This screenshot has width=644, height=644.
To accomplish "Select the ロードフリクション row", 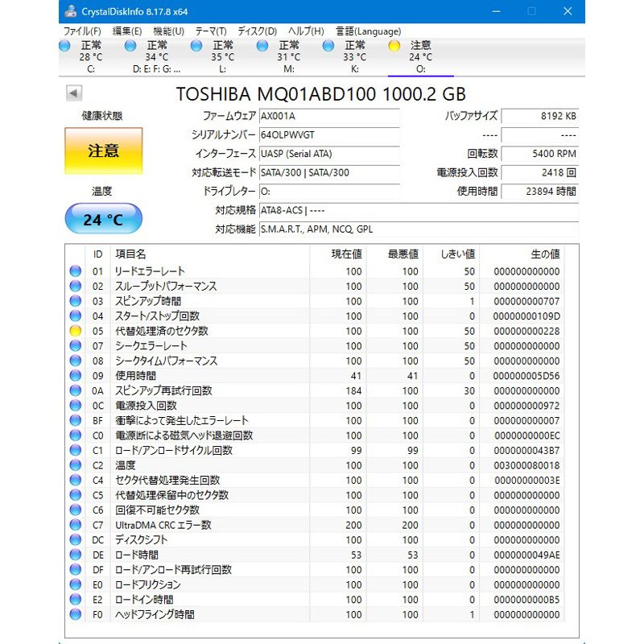I will [x=315, y=584].
